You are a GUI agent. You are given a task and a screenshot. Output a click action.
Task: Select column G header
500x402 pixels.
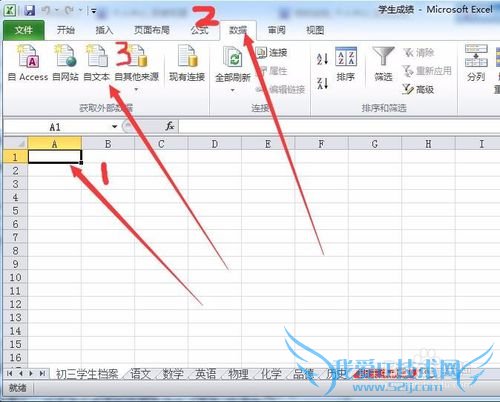(375, 144)
